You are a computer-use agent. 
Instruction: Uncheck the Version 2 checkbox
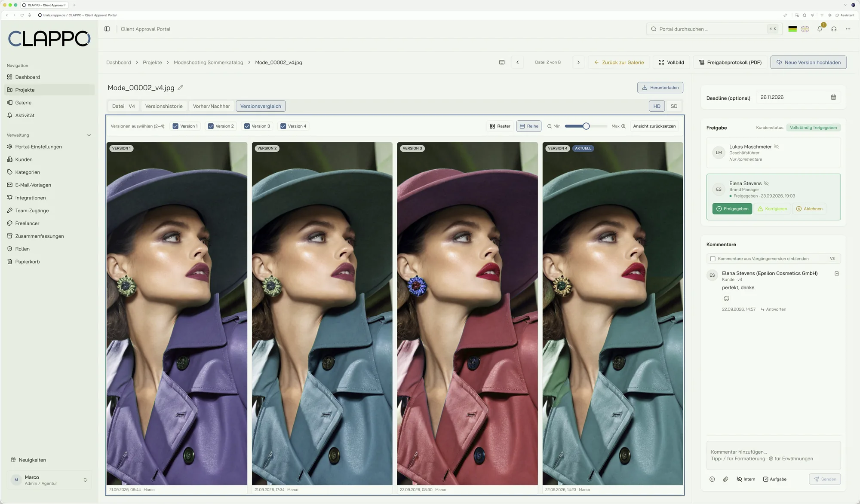(211, 126)
